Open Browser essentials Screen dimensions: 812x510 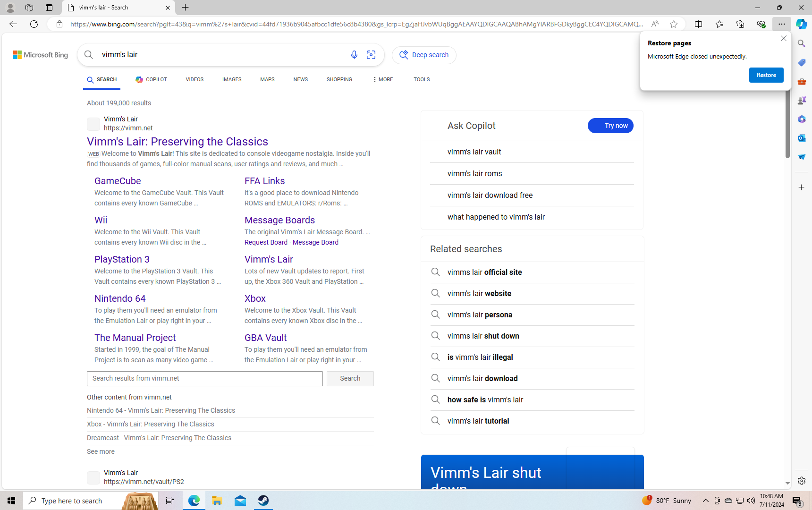761,24
